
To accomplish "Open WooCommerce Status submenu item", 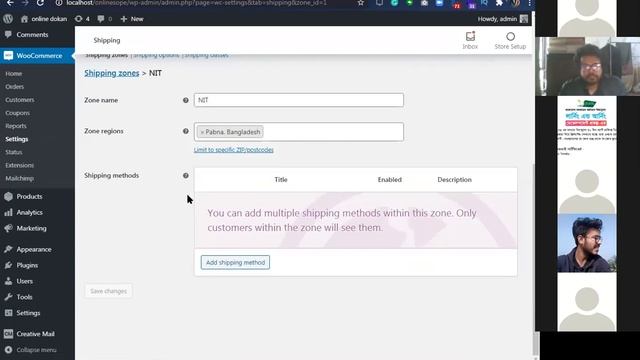I will pos(14,152).
